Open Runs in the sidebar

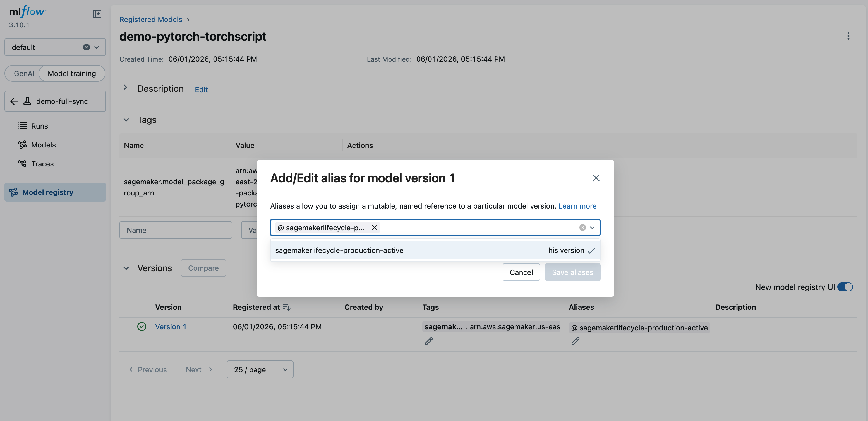tap(39, 126)
